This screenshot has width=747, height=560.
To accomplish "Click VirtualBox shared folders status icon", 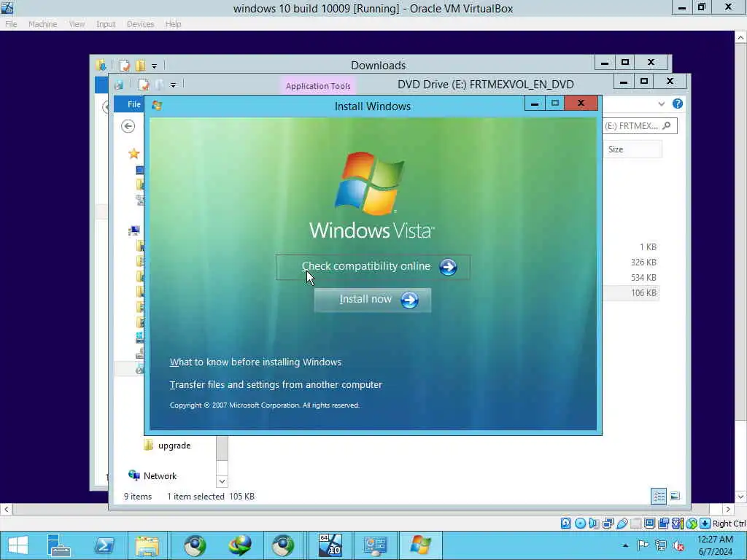I will 635,524.
